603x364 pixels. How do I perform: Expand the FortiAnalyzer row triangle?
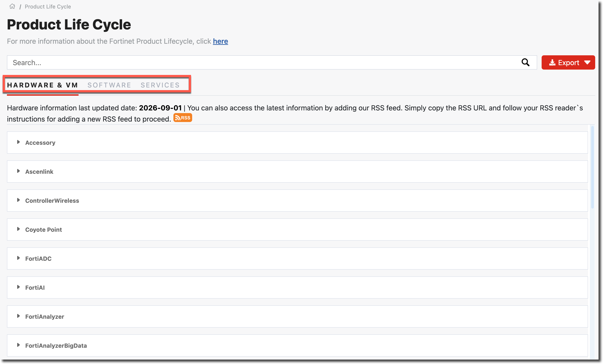18,316
